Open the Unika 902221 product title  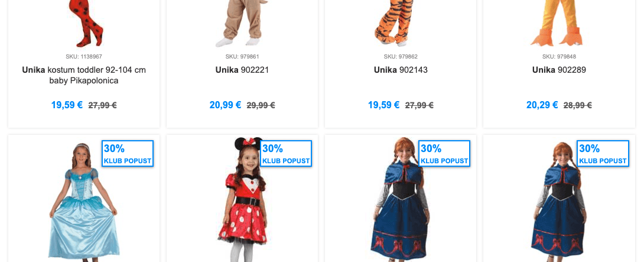[x=242, y=70]
